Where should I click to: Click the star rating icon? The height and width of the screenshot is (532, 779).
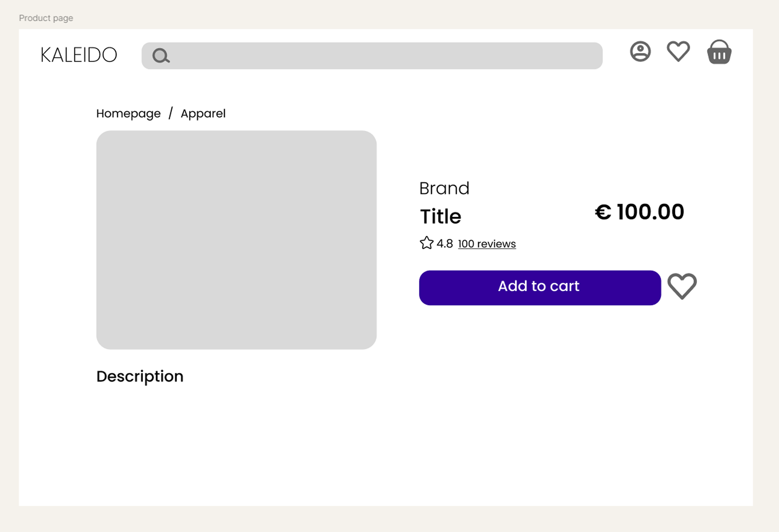pyautogui.click(x=426, y=243)
